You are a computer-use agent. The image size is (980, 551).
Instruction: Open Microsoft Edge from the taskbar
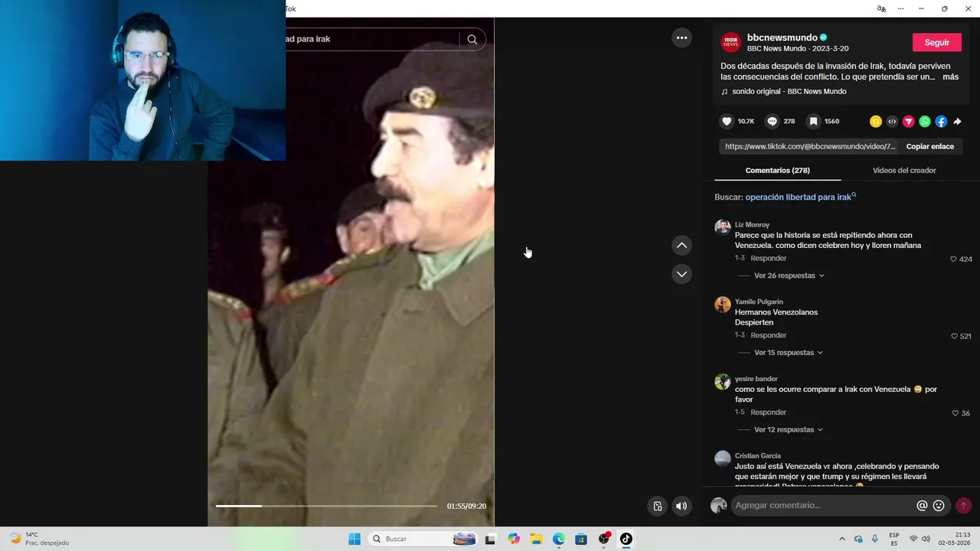click(x=559, y=539)
